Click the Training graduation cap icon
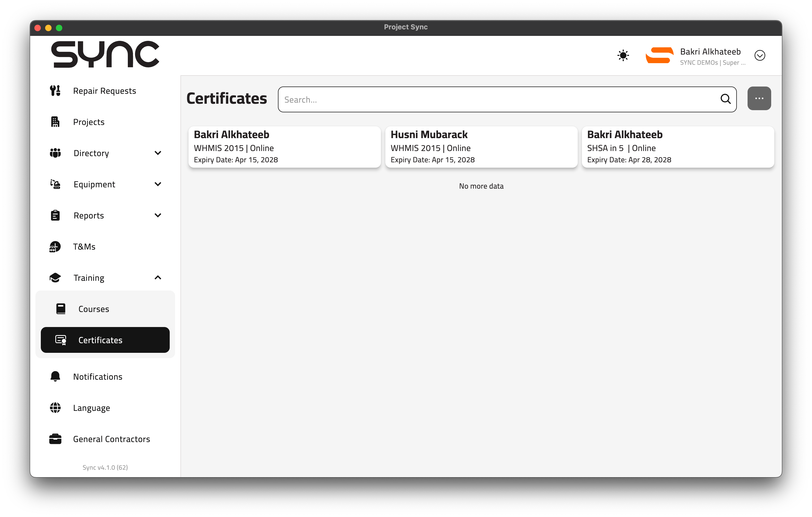The height and width of the screenshot is (517, 812). [55, 277]
